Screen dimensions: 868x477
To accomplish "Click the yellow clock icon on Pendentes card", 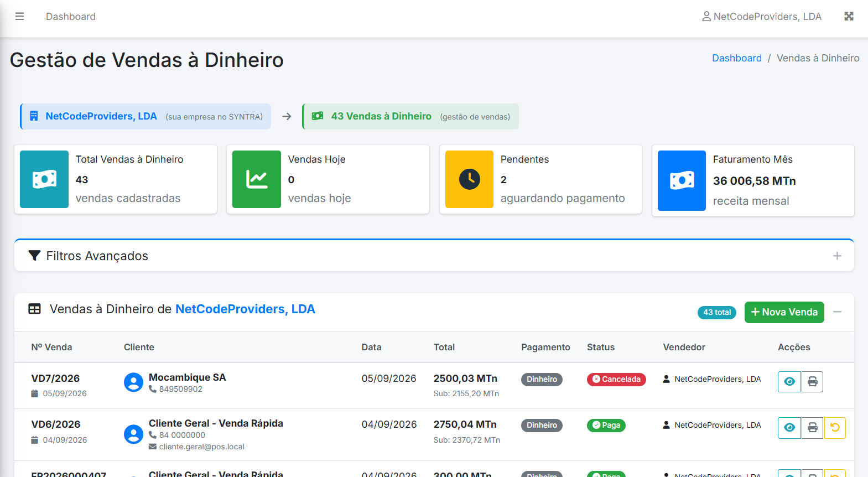I will click(469, 179).
